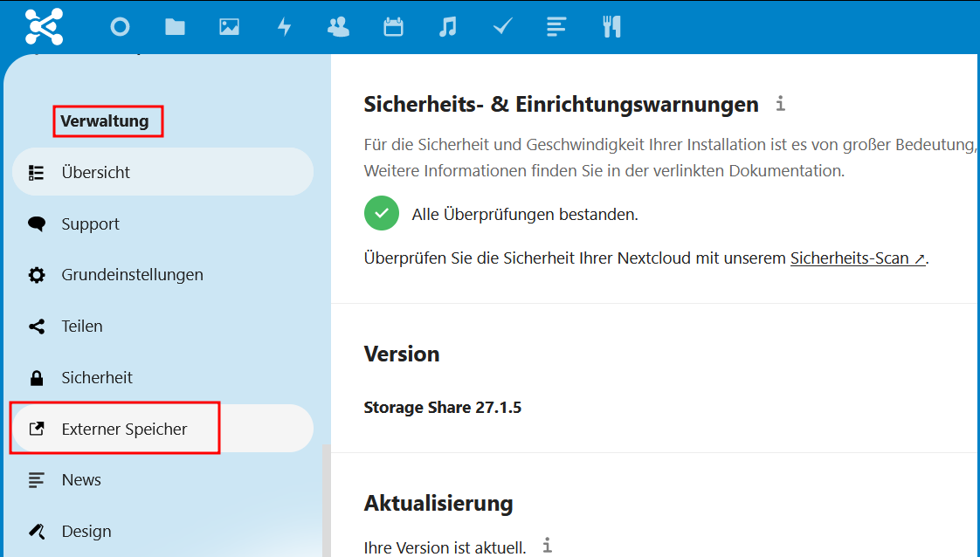
Task: Open the Photos app icon
Action: tap(229, 27)
